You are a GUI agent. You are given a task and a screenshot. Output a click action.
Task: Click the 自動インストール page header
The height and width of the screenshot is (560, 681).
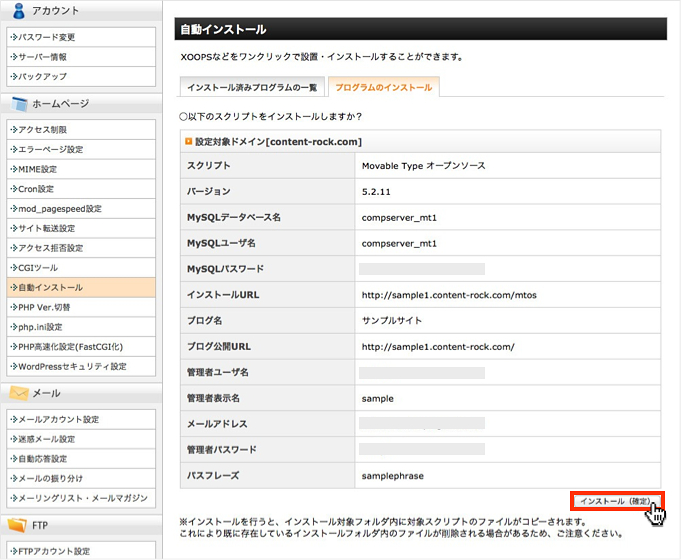pyautogui.click(x=420, y=29)
